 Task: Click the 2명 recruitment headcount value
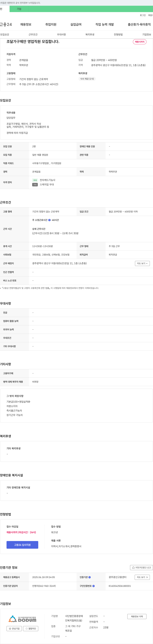[x=34, y=147]
